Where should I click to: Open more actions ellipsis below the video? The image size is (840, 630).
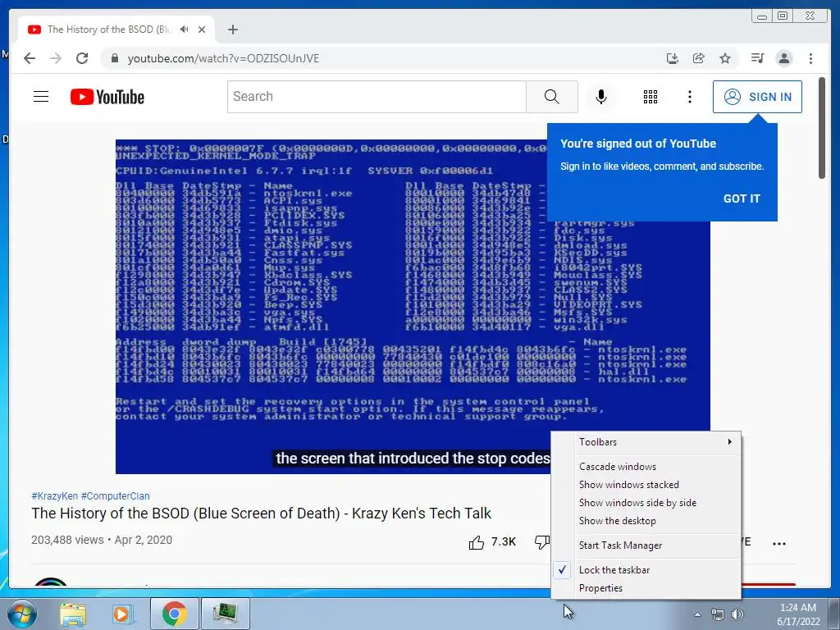click(779, 543)
